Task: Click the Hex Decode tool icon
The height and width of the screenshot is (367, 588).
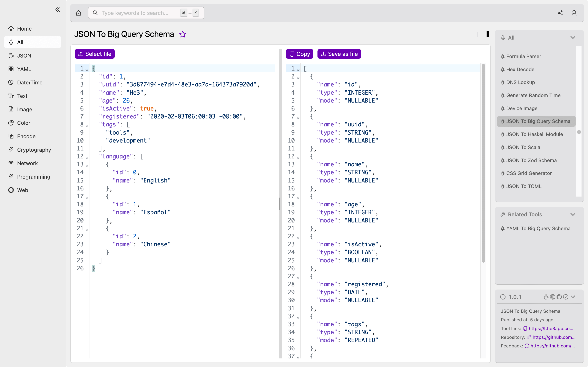Action: 503,69
